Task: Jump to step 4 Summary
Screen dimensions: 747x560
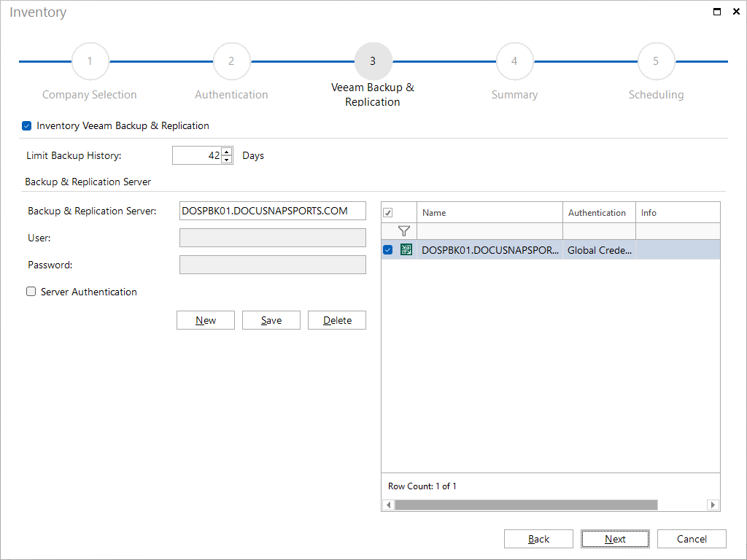Action: point(514,61)
